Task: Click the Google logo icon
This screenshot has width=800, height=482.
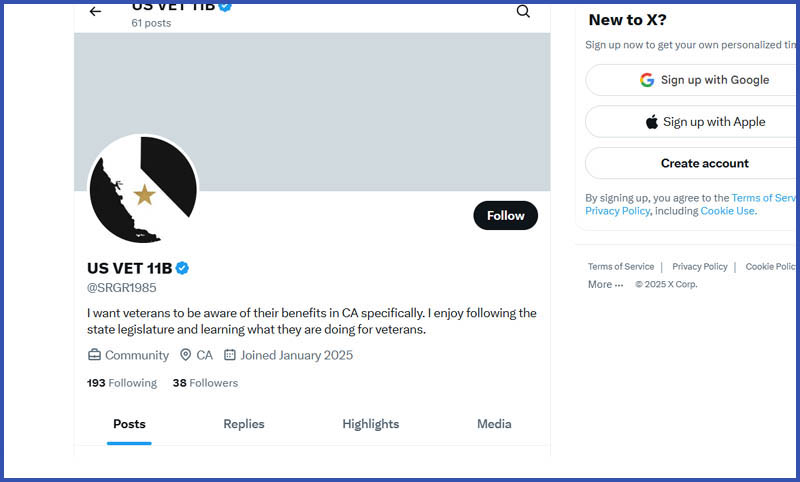Action: click(x=647, y=80)
